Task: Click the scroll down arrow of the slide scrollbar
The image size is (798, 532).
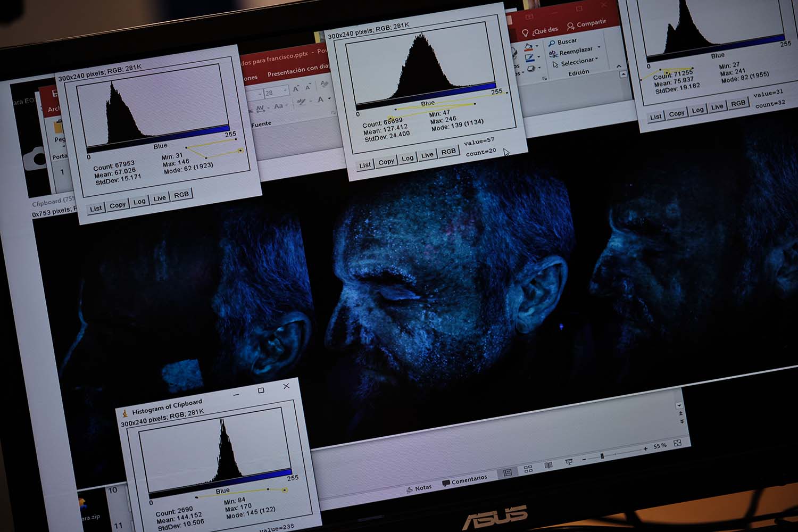Action: point(679,405)
